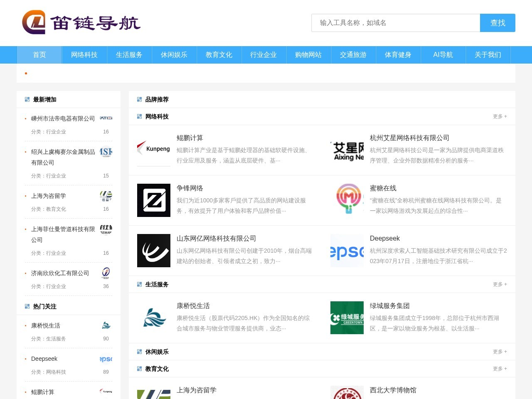This screenshot has width=532, height=399.
Task: Open the Aixing logo of 杭州艾星网络科技有限公司
Action: pos(347,150)
